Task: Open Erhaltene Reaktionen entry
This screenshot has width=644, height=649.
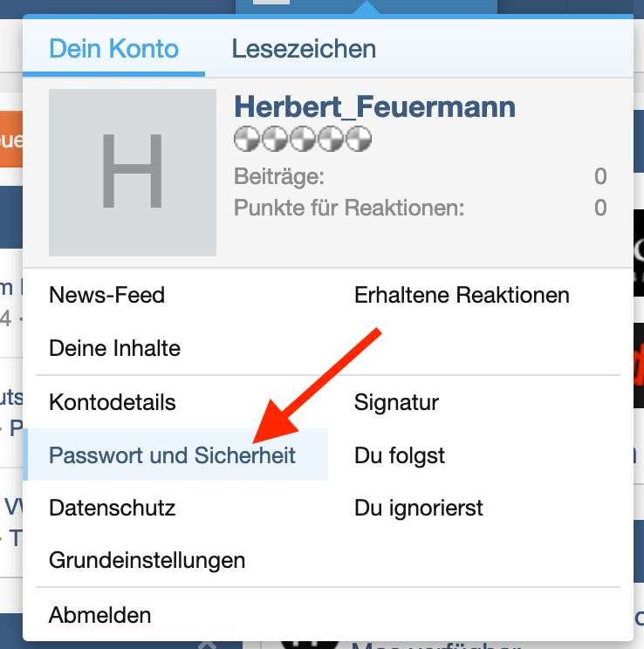Action: coord(462,295)
